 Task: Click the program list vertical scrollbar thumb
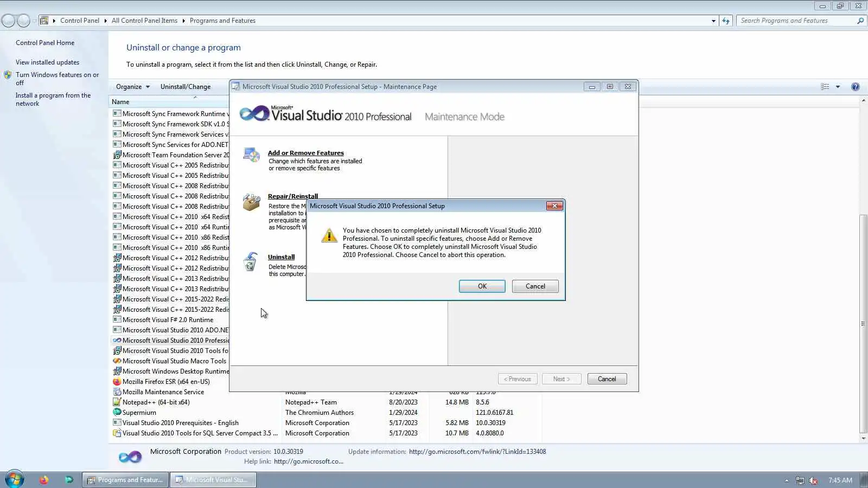(863, 324)
